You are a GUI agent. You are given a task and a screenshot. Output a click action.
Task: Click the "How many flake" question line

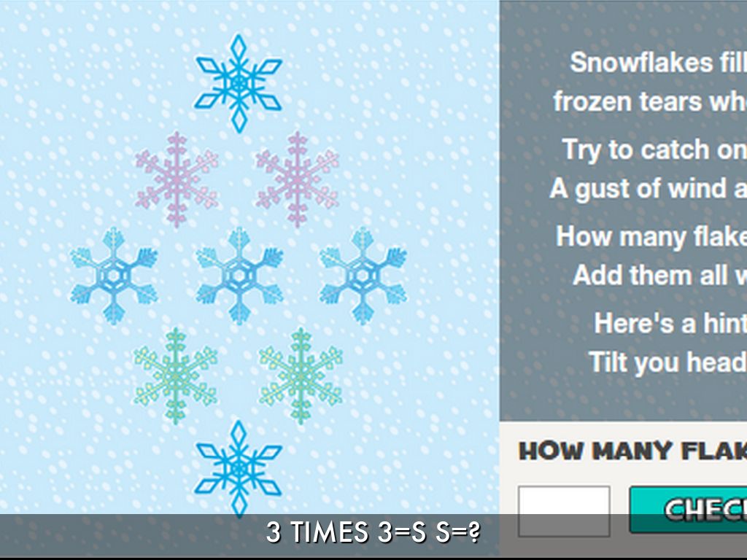(x=651, y=236)
